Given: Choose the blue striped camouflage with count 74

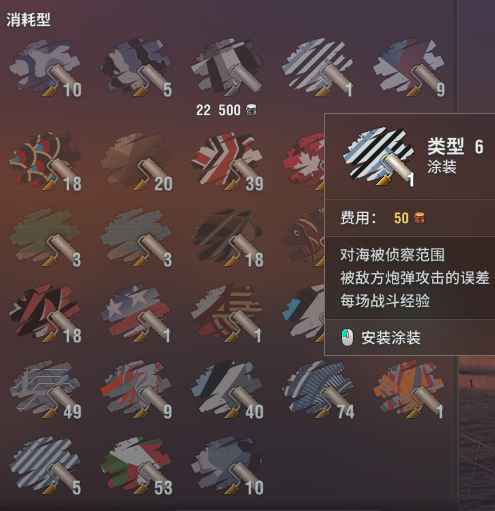Looking at the screenshot, I should click(318, 389).
